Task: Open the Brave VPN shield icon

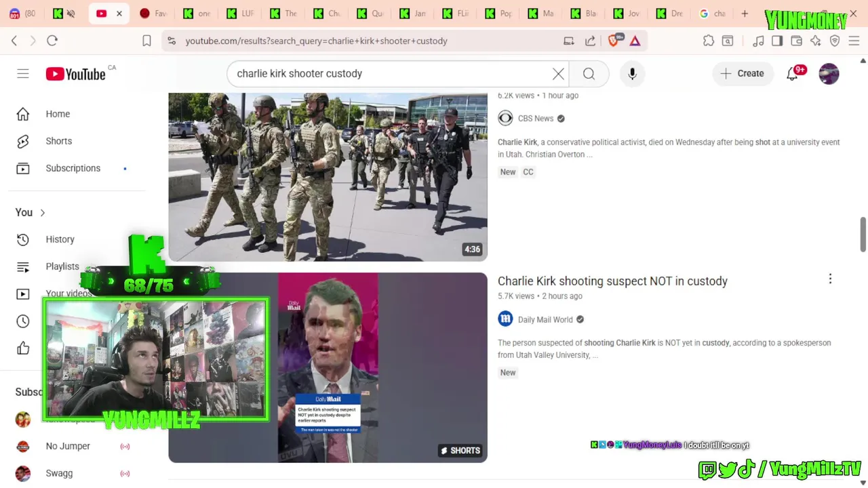Action: coord(835,41)
